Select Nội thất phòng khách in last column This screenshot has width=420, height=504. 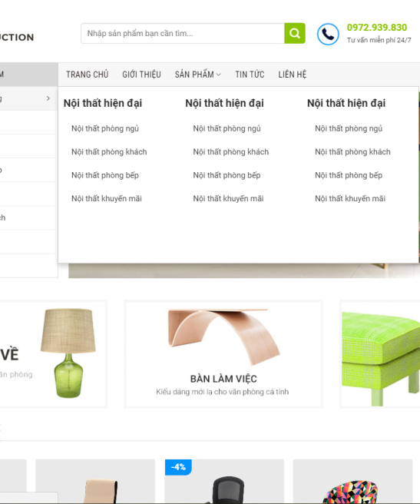click(352, 151)
